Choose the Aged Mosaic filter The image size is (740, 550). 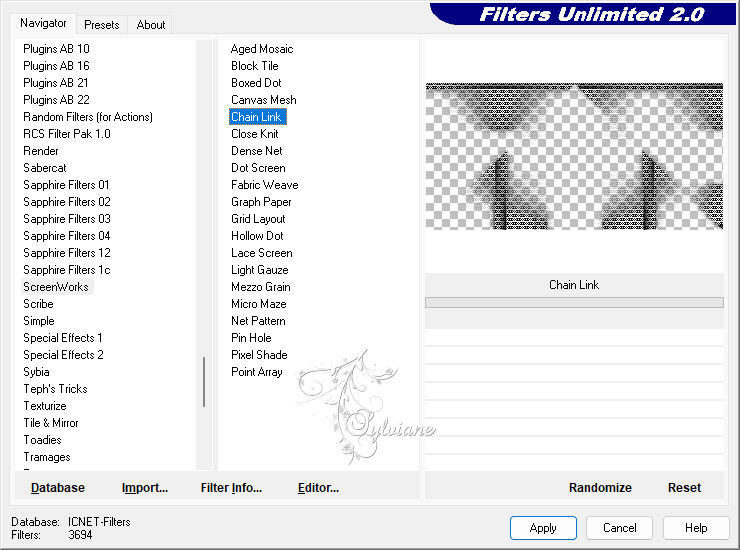pyautogui.click(x=262, y=49)
